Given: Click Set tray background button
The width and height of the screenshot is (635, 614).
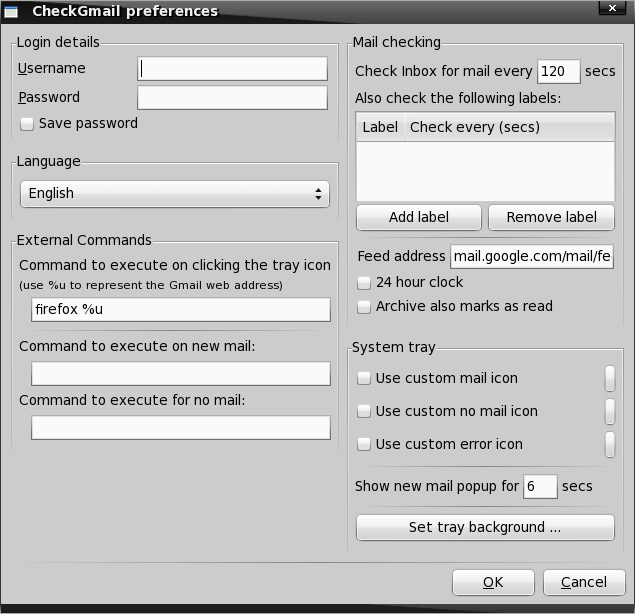Looking at the screenshot, I should tap(485, 528).
